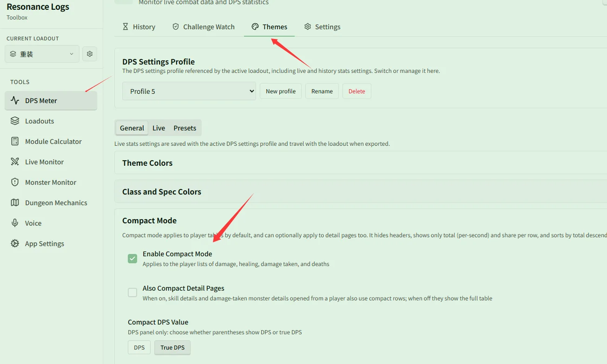Switch to the Challenge Watch tab
Screen dimensions: 607x364
click(x=203, y=26)
